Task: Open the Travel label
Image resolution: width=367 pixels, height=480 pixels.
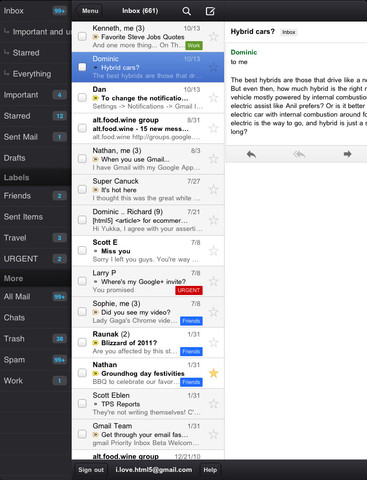Action: pos(35,238)
